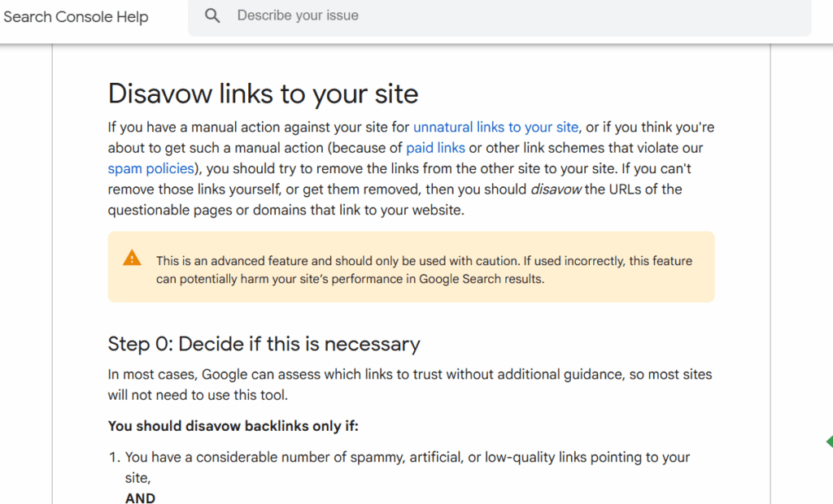This screenshot has width=833, height=504.
Task: Click the green arrow at right edge
Action: (829, 441)
